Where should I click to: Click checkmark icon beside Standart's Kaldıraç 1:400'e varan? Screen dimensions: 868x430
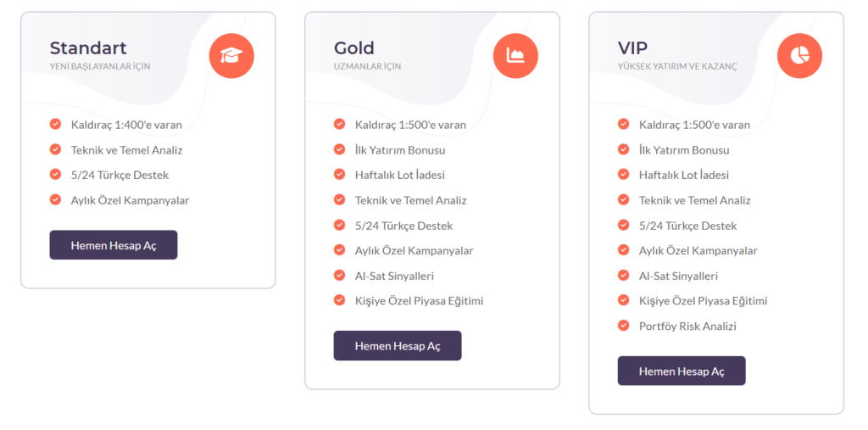(x=55, y=124)
